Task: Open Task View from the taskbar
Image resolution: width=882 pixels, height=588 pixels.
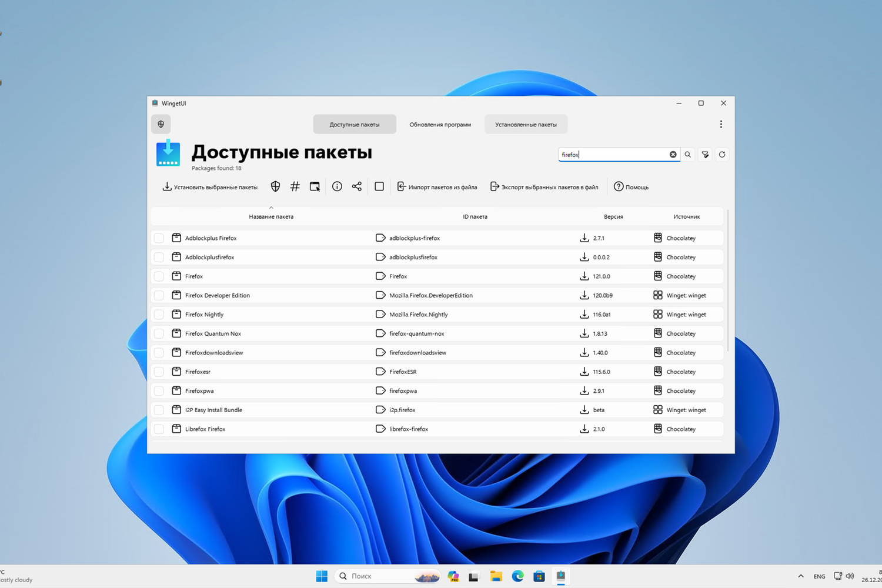Action: point(473,576)
